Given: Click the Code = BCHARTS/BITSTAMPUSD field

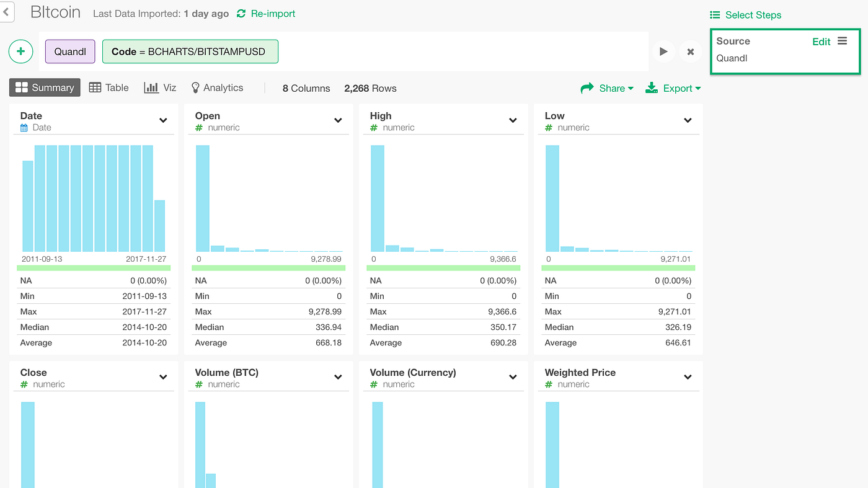Looking at the screenshot, I should tap(190, 51).
